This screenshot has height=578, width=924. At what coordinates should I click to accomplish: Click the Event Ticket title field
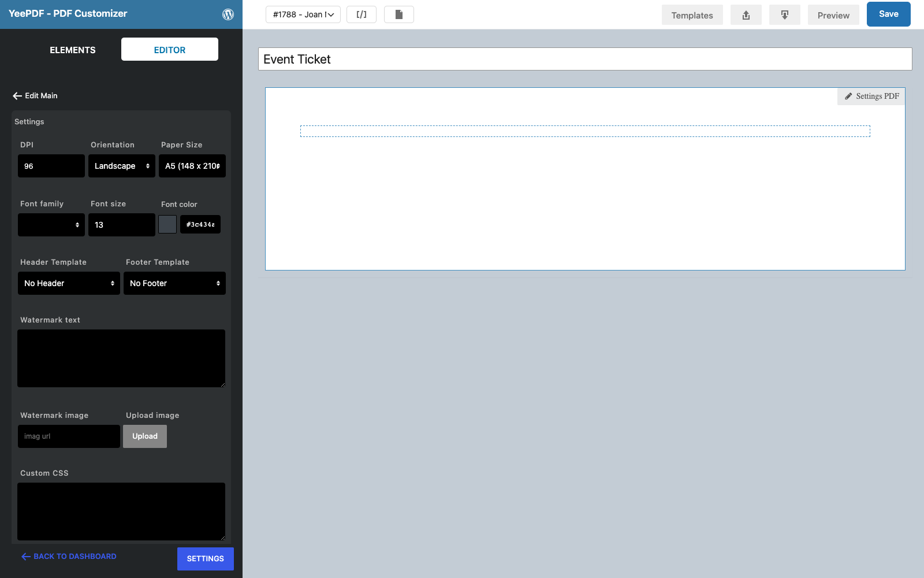[x=585, y=59]
